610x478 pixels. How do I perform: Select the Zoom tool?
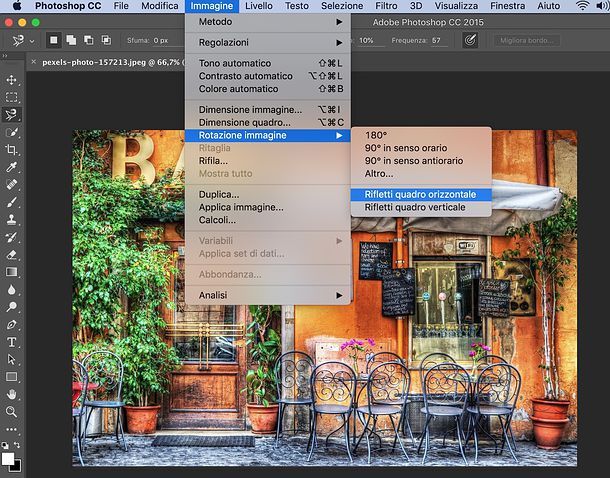pyautogui.click(x=11, y=411)
